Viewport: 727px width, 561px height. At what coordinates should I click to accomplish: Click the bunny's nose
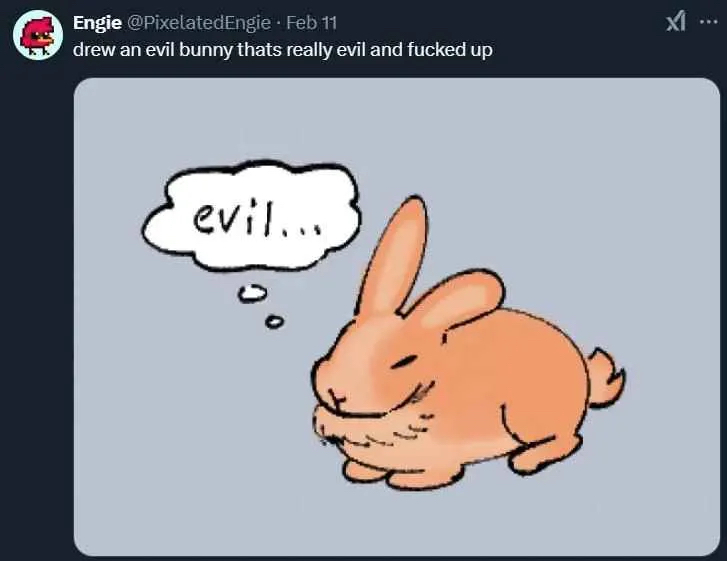(x=335, y=395)
